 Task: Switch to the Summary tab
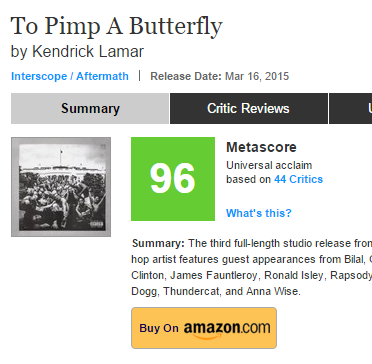click(x=90, y=109)
